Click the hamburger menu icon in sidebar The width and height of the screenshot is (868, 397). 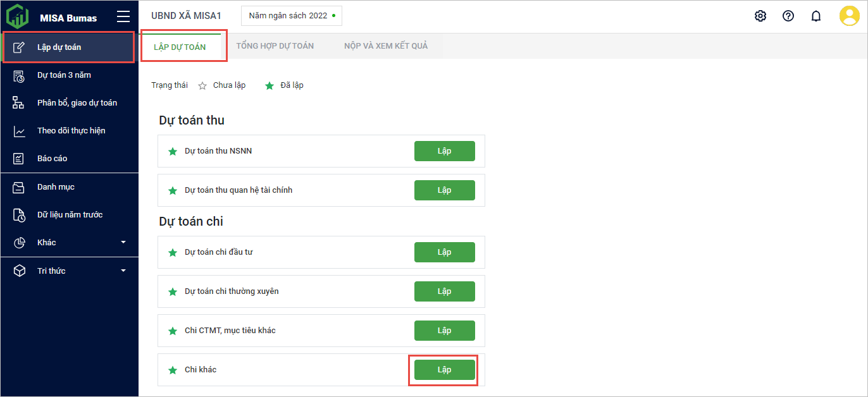pos(123,17)
